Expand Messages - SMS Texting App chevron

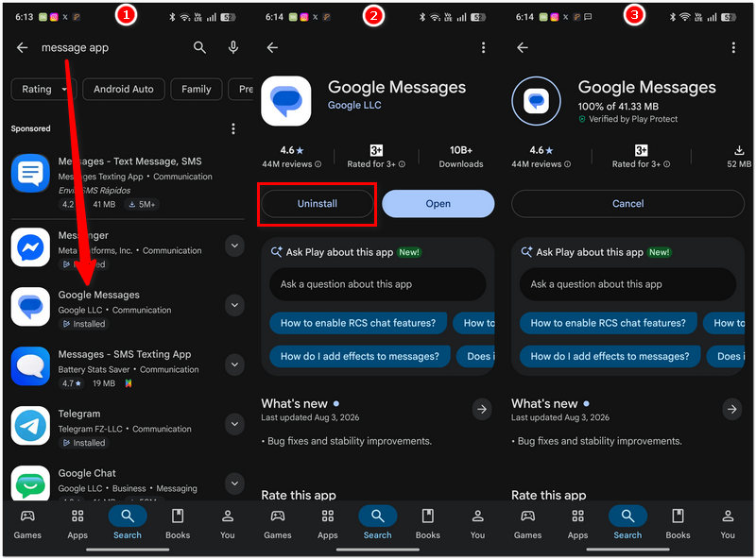pyautogui.click(x=234, y=364)
